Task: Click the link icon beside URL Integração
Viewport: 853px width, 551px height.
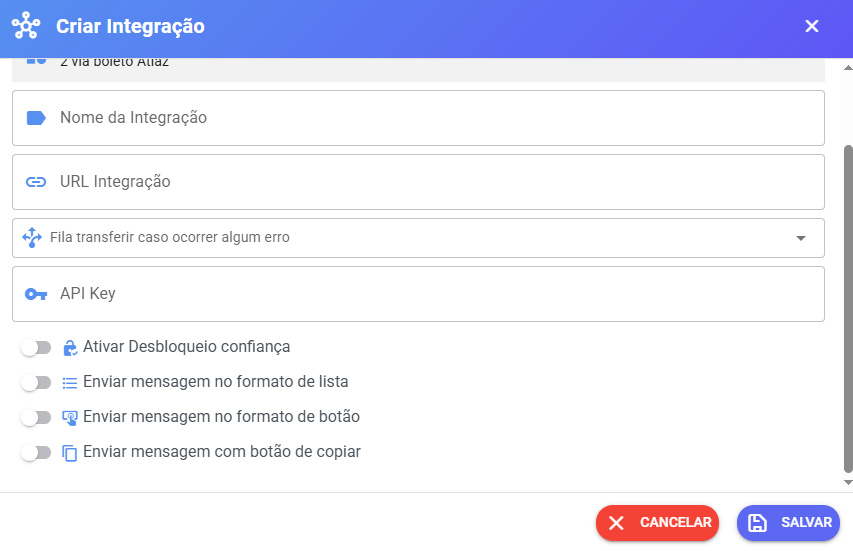Action: click(36, 182)
